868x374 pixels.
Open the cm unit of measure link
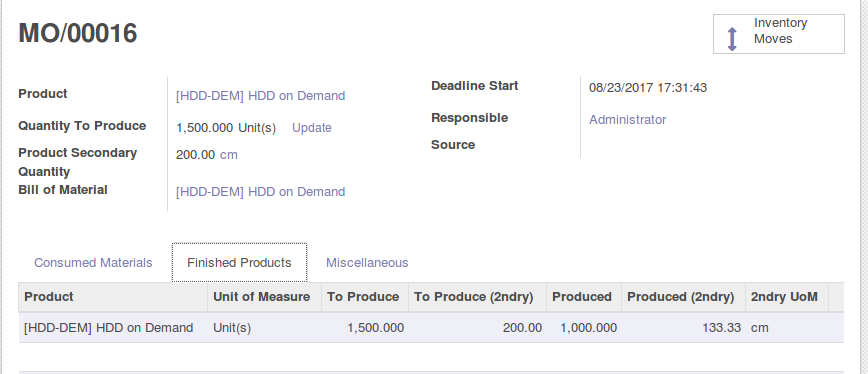229,154
